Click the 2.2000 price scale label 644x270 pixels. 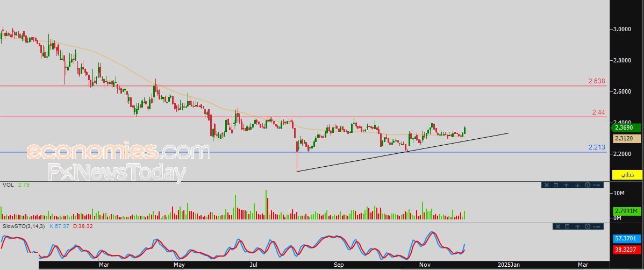pos(622,154)
